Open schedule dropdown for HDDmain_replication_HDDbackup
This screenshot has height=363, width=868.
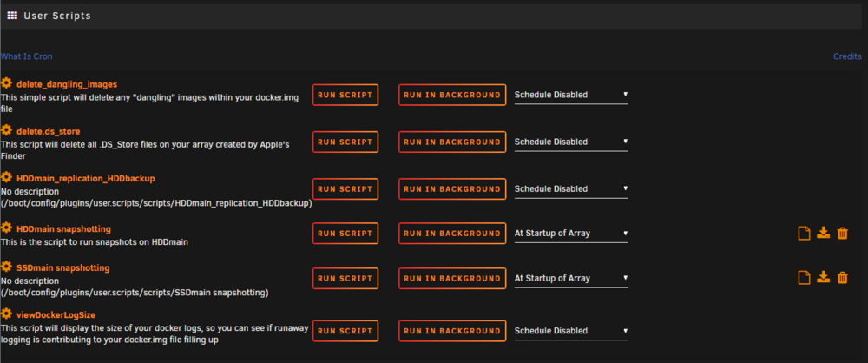[x=571, y=189]
